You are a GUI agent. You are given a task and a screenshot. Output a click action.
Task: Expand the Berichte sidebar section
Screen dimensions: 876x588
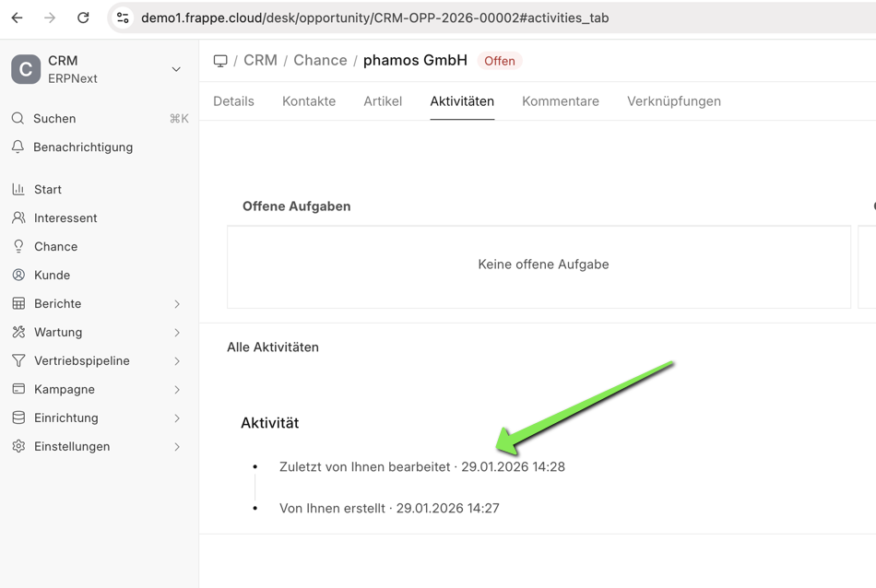click(177, 304)
